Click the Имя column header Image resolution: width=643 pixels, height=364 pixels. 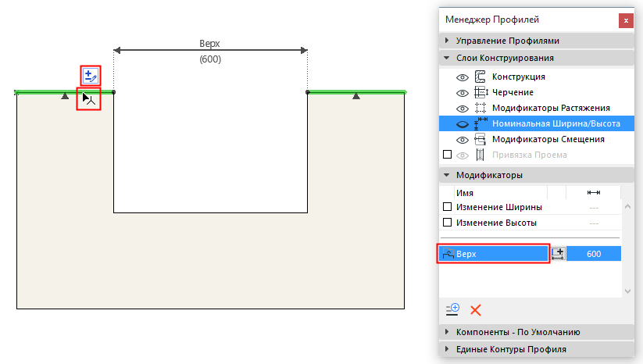click(x=465, y=193)
